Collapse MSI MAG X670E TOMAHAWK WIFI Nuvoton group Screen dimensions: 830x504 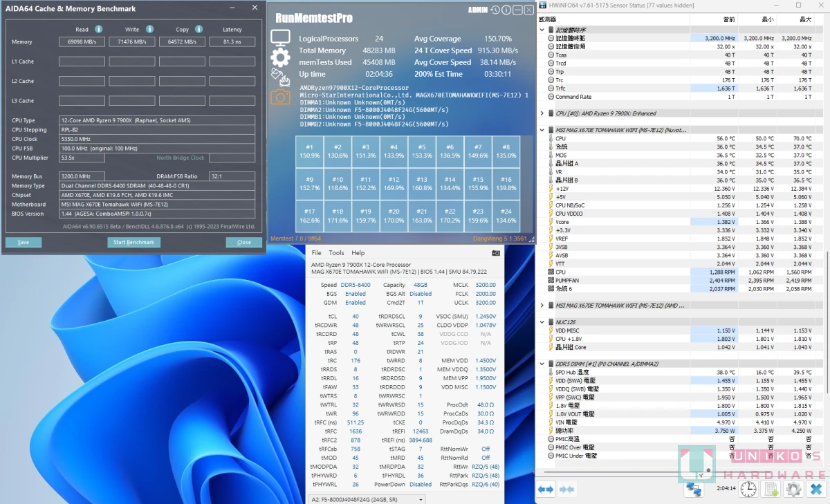coord(542,130)
